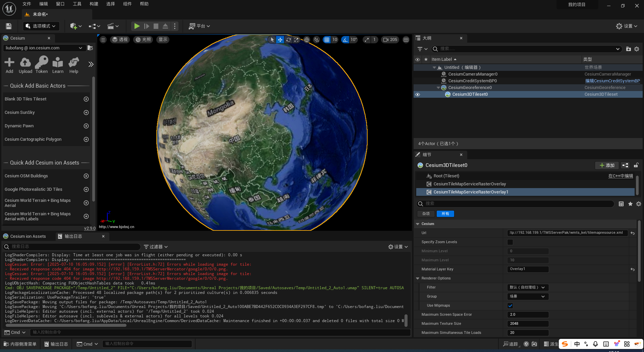Viewport: 644px width, 352px height.
Task: Enable the Specify Zoom Levels checkbox
Action: [510, 242]
